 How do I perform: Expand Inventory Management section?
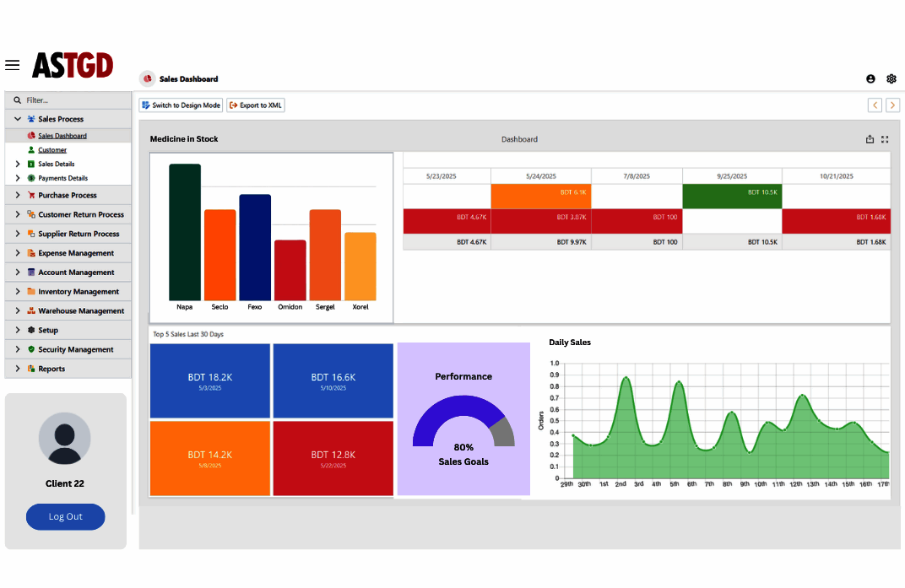(18, 291)
